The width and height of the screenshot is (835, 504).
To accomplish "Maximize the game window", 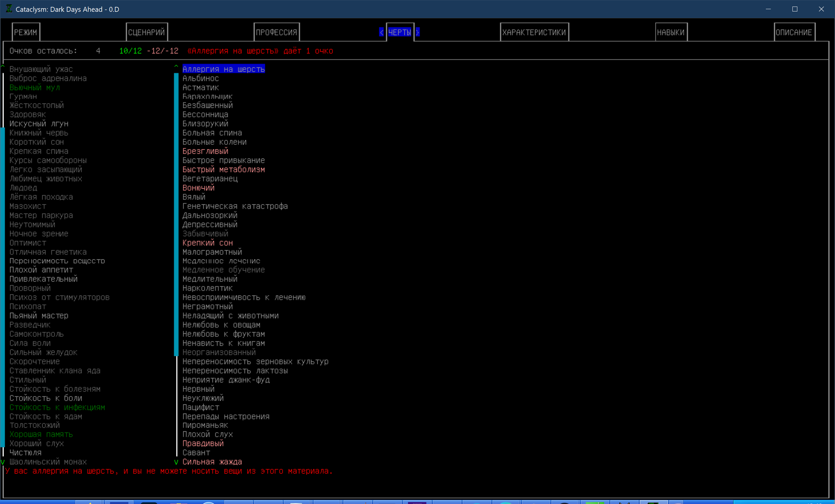I will tap(795, 9).
